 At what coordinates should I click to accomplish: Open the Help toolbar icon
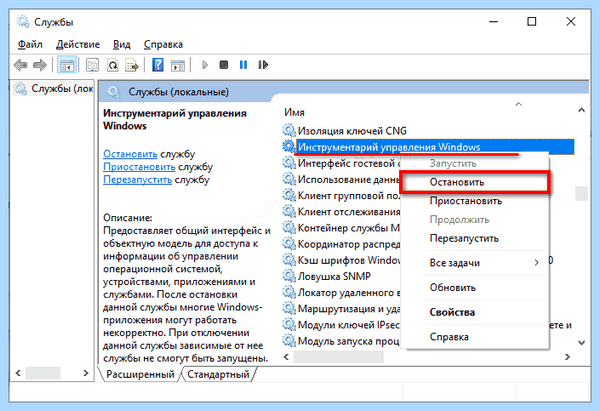[158, 65]
